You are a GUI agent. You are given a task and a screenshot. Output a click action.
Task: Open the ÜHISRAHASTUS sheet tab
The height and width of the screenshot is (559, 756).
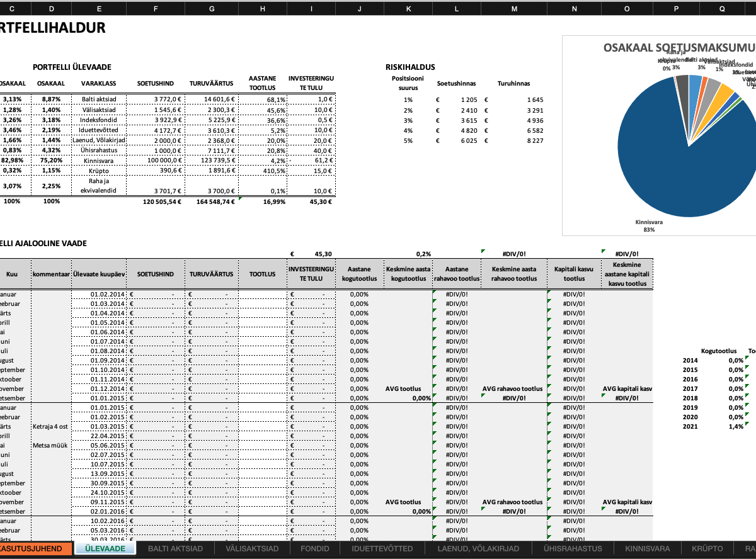[573, 548]
